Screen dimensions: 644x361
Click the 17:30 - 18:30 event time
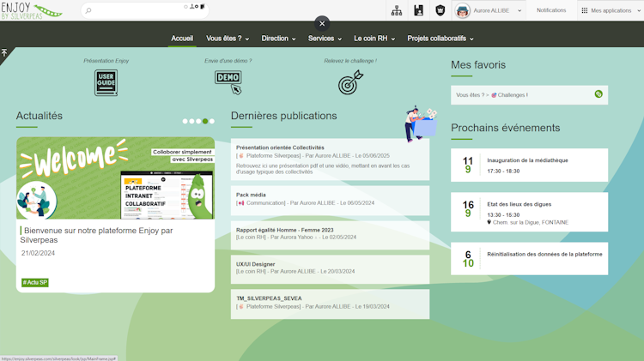pos(503,171)
